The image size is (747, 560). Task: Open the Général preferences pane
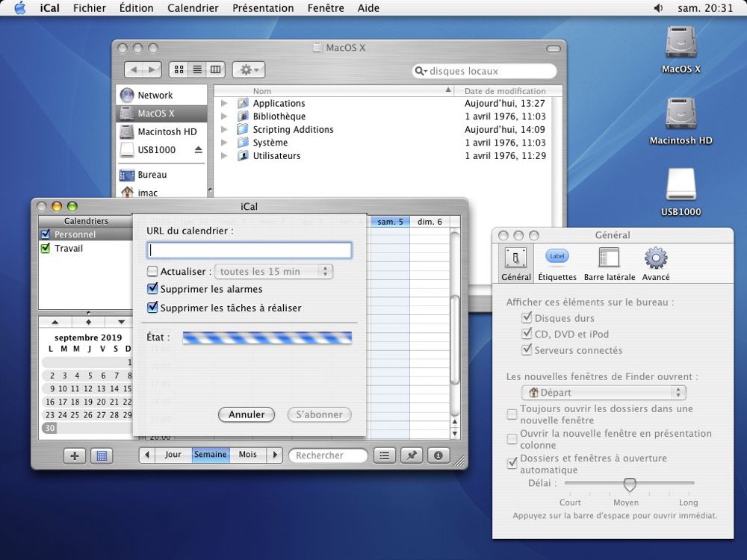(516, 264)
